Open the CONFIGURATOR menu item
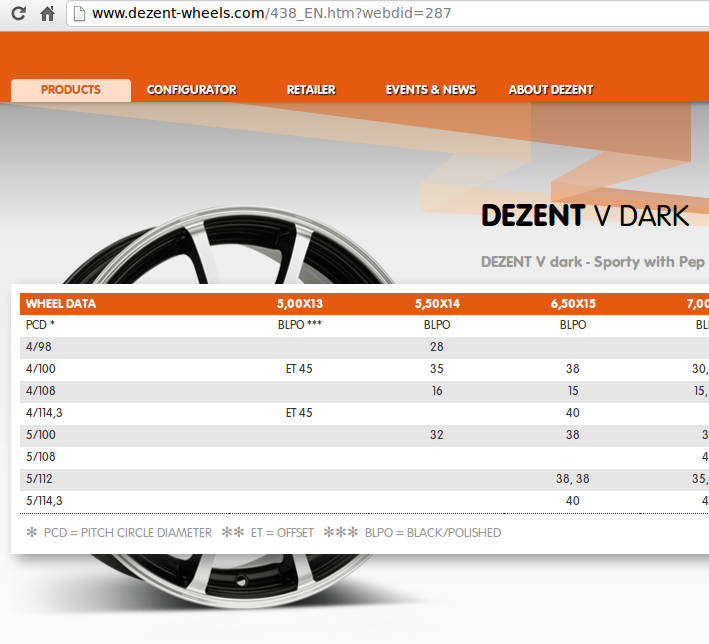Image resolution: width=709 pixels, height=644 pixels. point(192,90)
